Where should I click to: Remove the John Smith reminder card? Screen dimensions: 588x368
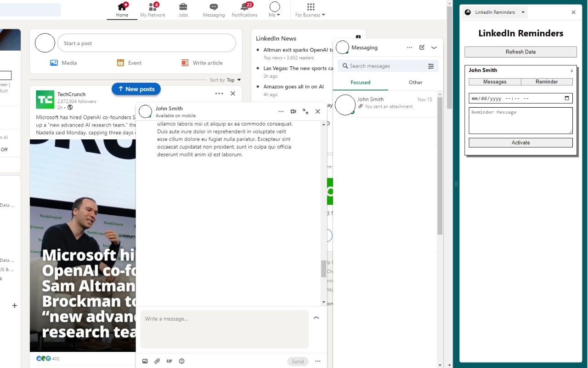(x=572, y=71)
